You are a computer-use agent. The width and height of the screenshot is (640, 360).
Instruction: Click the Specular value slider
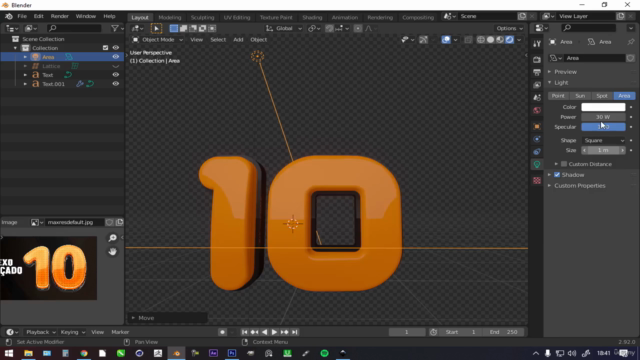(603, 127)
